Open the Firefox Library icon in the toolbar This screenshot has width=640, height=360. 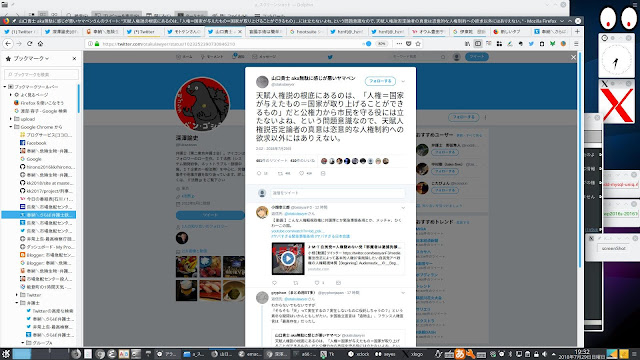point(467,44)
